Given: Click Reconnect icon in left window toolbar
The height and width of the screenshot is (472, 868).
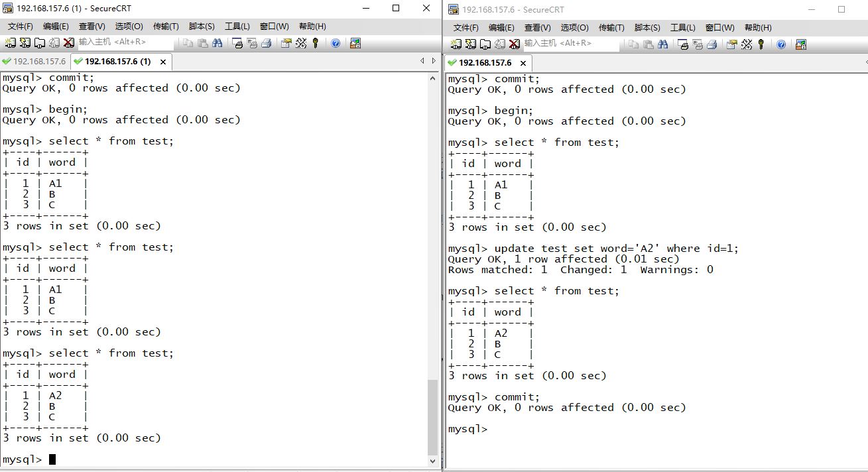Looking at the screenshot, I should (54, 42).
